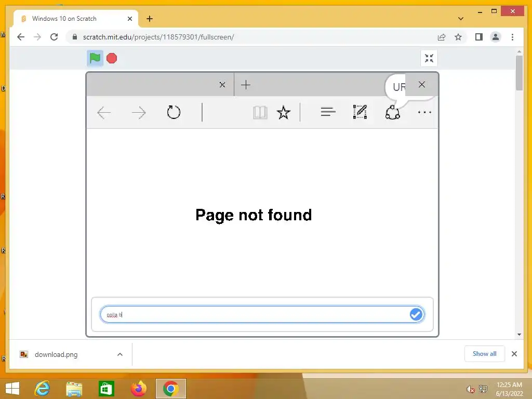Launch Firefox from taskbar

(139, 389)
